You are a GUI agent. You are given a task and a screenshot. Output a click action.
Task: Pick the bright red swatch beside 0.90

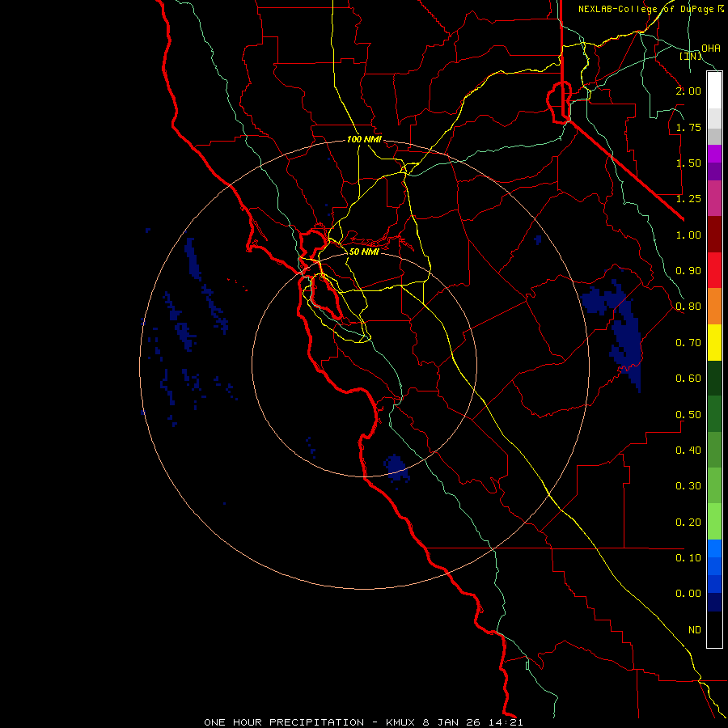[x=714, y=270]
